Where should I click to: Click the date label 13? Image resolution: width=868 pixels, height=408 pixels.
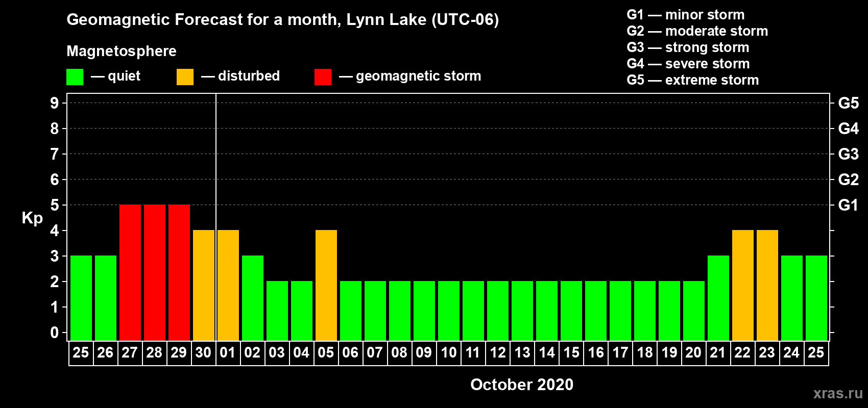(522, 353)
